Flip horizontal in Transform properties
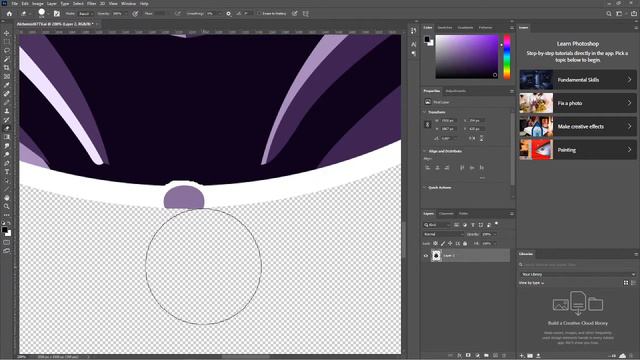 pyautogui.click(x=472, y=138)
